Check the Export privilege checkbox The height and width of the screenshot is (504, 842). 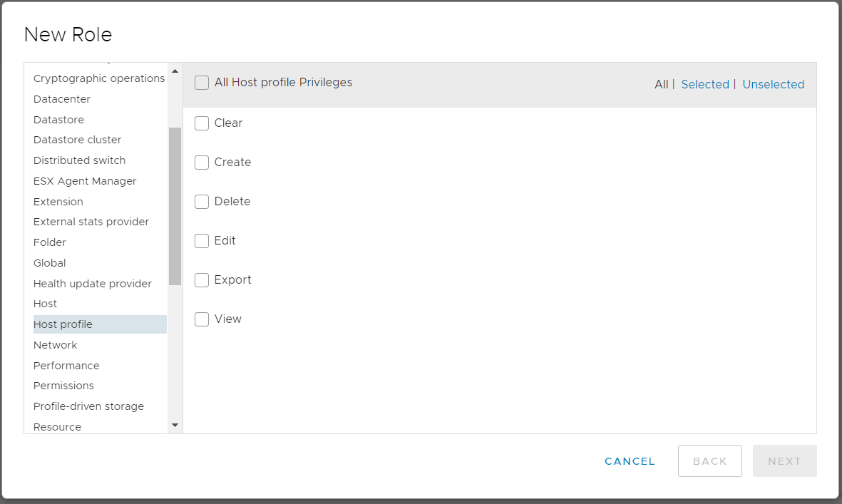coord(202,280)
